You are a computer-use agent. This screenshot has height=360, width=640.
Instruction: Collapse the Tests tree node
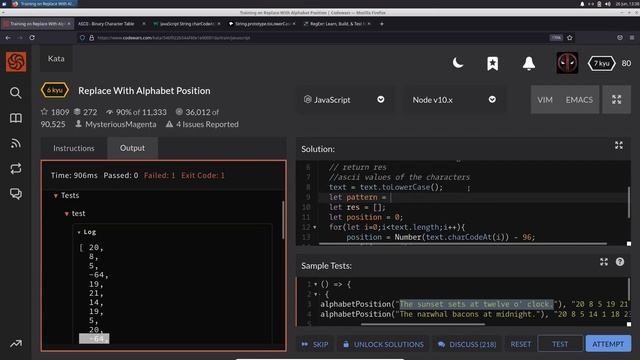tap(56, 196)
